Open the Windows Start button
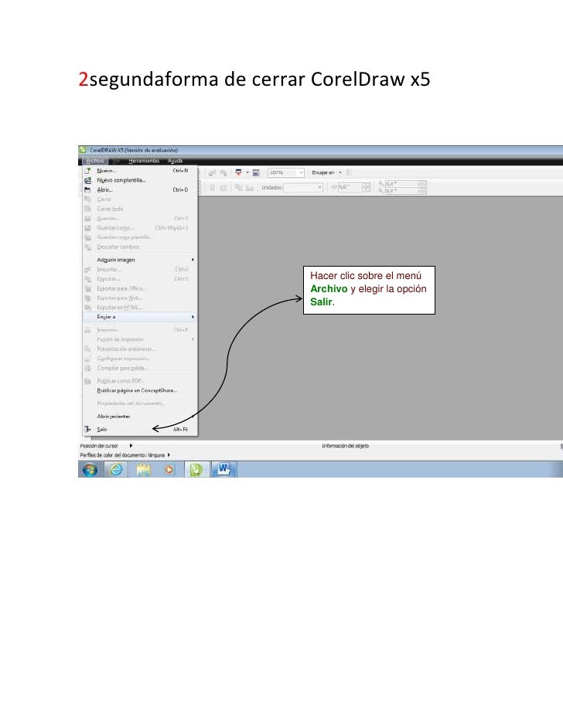The width and height of the screenshot is (563, 728). (90, 470)
